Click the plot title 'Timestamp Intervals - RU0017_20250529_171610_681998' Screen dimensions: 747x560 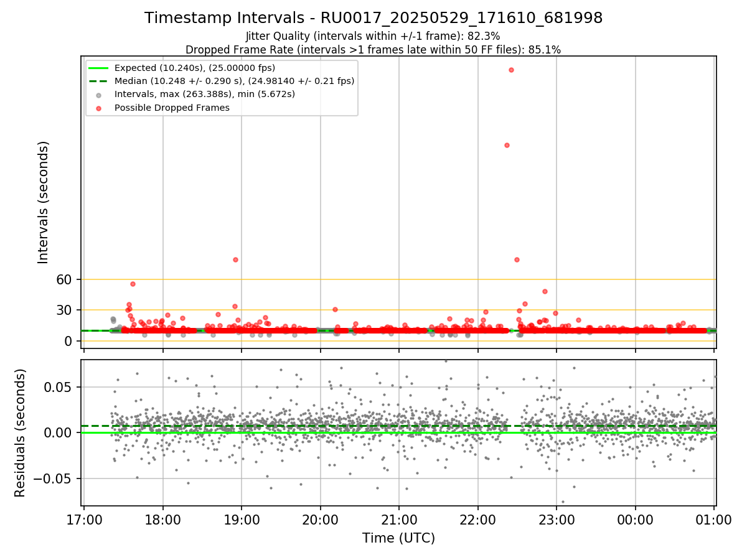coord(374,18)
